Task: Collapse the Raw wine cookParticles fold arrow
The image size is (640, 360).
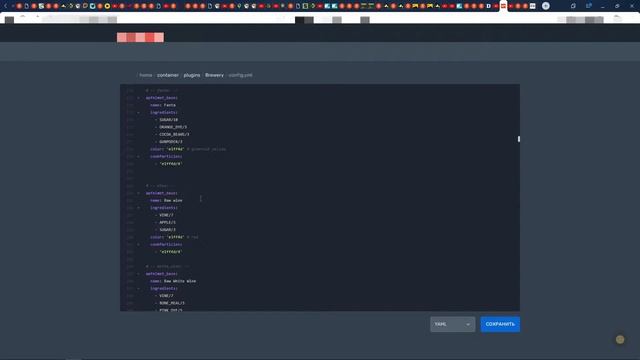Action: click(138, 245)
